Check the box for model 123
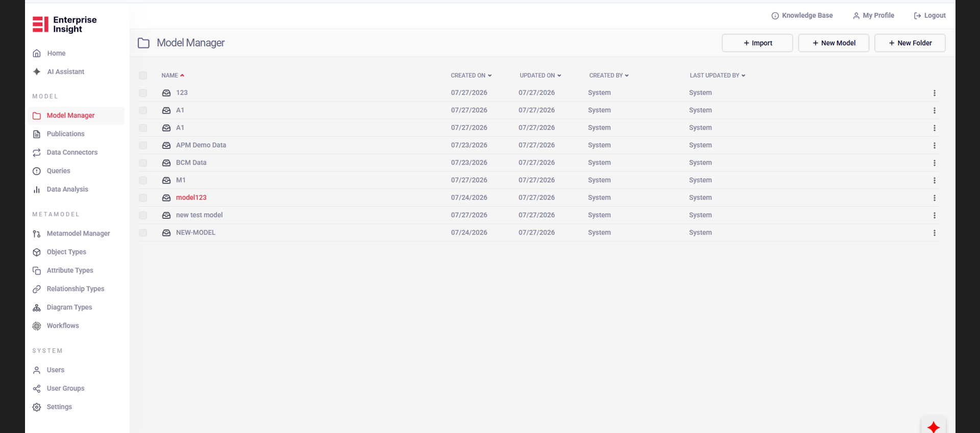This screenshot has width=980, height=433. pos(143,93)
